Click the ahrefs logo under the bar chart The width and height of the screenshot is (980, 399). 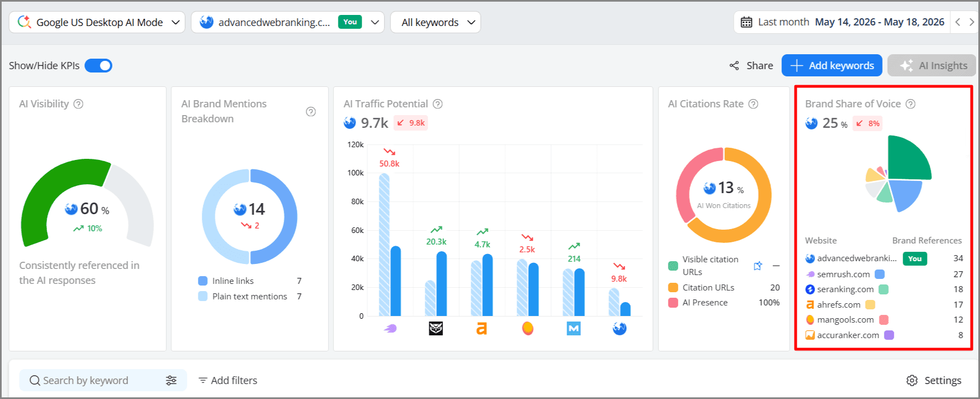[482, 329]
